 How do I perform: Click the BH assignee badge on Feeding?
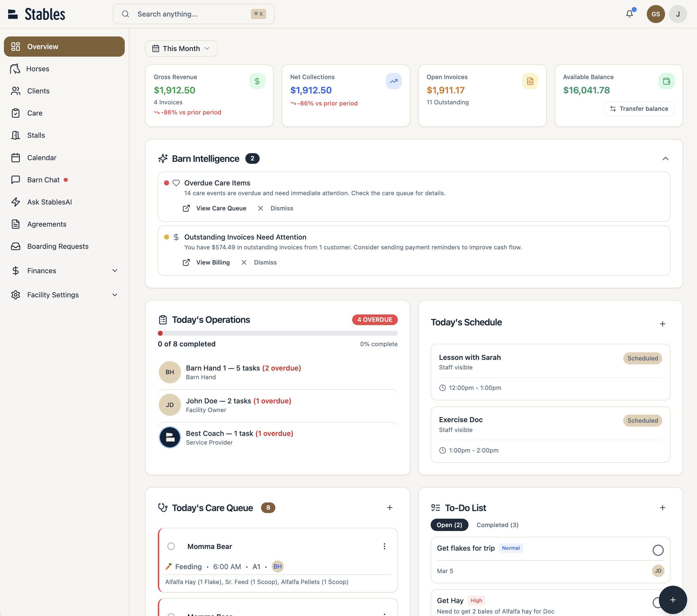click(278, 567)
